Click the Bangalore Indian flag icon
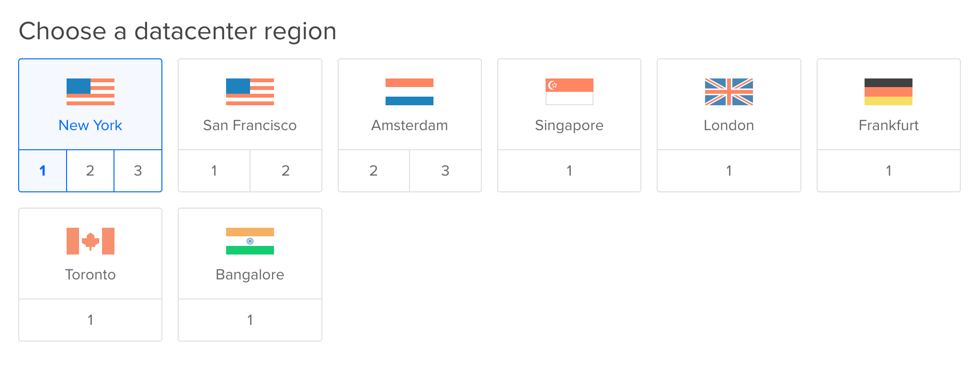980x377 pixels. click(250, 241)
